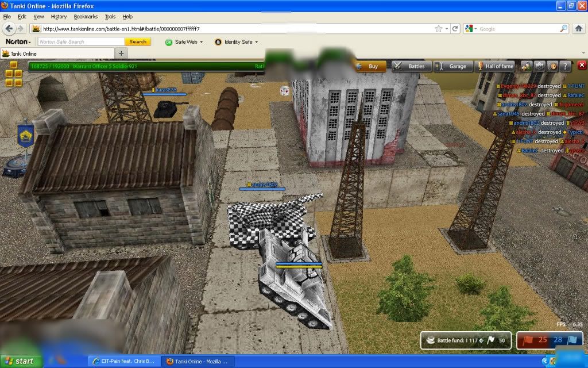
Task: Click the Norton Safe Search field
Action: (x=80, y=42)
